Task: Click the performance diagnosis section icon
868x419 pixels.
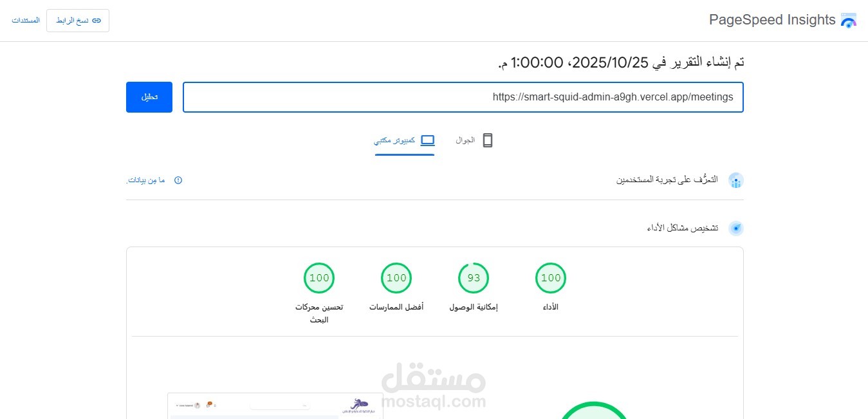Action: coord(736,228)
